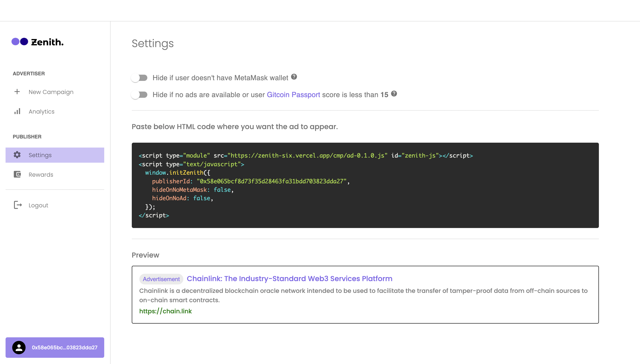640x364 pixels.
Task: Select Logout in sidebar
Action: point(38,205)
